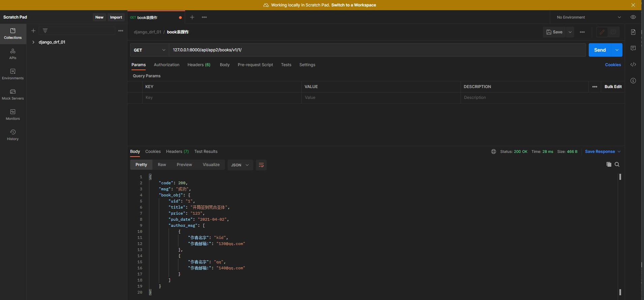Click Switch to a Workspace link
Viewport: 644px width, 300px height.
tap(353, 5)
